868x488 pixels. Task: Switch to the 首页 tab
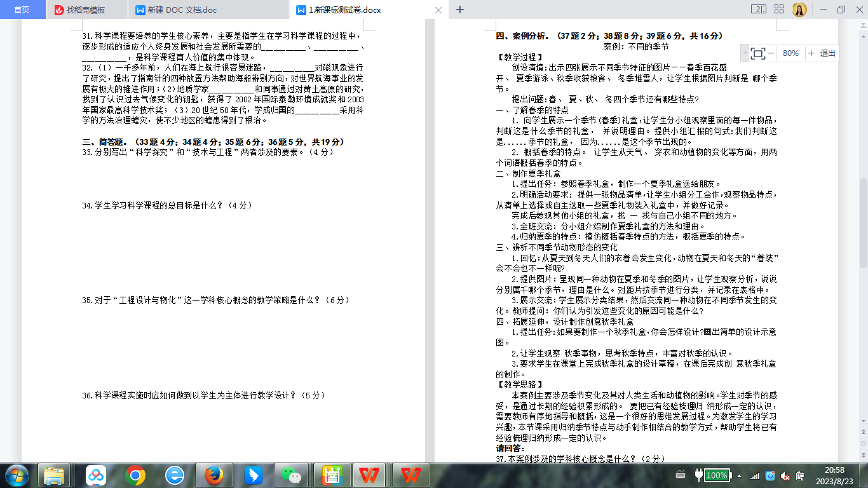coord(22,10)
